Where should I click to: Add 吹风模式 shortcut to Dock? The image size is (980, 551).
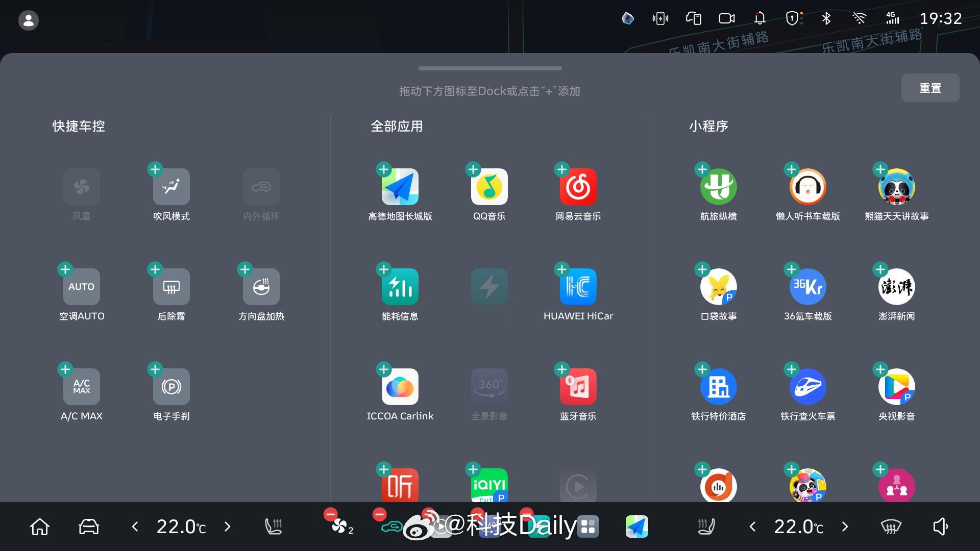[x=155, y=169]
